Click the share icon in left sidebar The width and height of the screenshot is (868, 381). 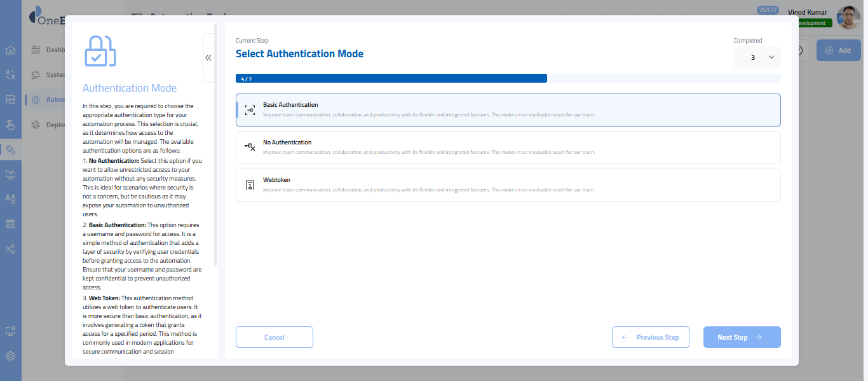coord(10,249)
